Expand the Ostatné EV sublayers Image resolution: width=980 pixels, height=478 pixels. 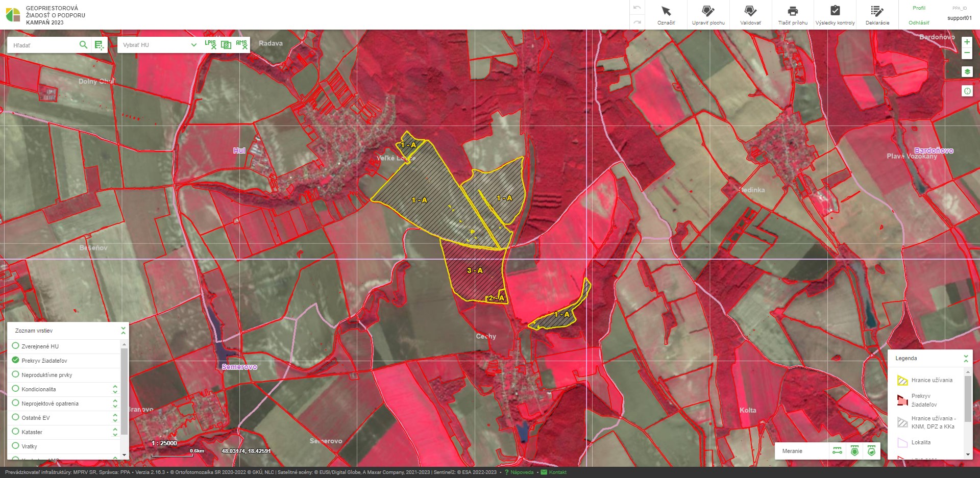(115, 418)
